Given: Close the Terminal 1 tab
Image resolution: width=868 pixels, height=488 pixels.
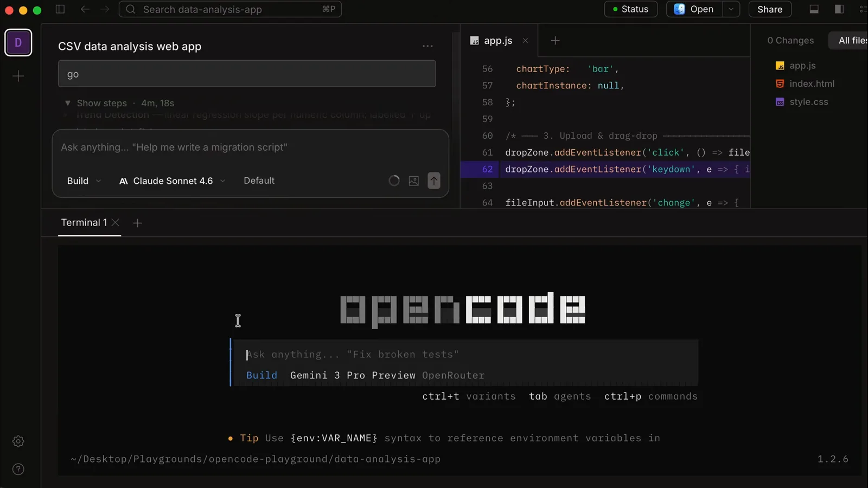Looking at the screenshot, I should [x=116, y=223].
